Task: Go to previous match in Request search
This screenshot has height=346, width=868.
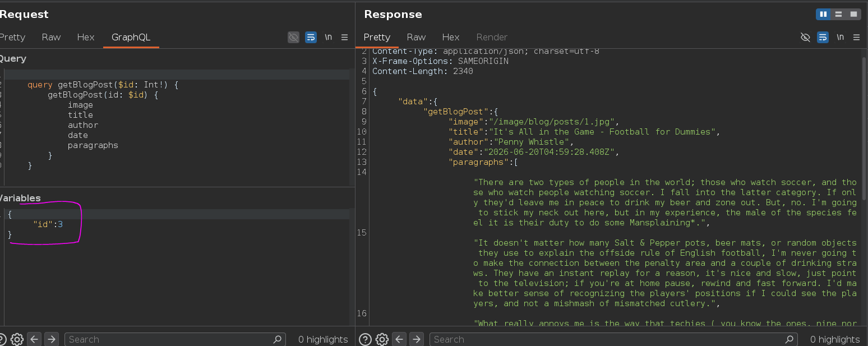Action: [x=34, y=339]
